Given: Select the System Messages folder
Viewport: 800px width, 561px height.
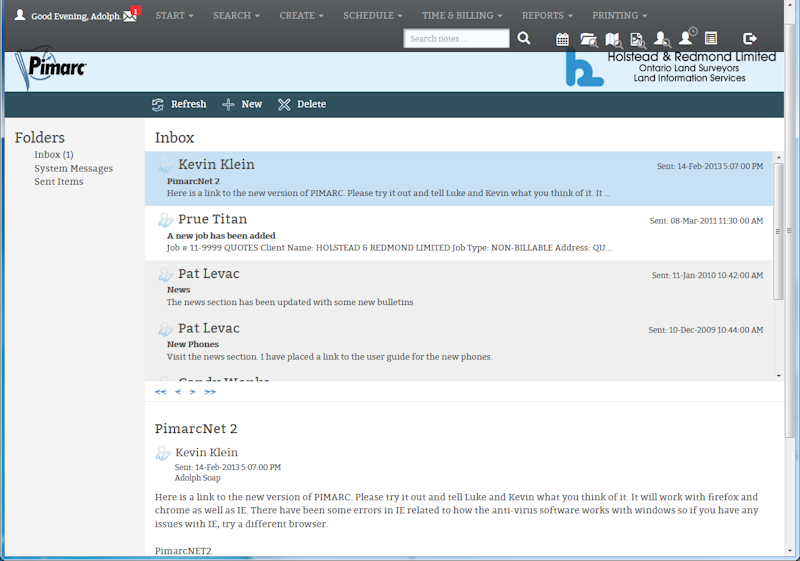Looking at the screenshot, I should pyautogui.click(x=73, y=168).
